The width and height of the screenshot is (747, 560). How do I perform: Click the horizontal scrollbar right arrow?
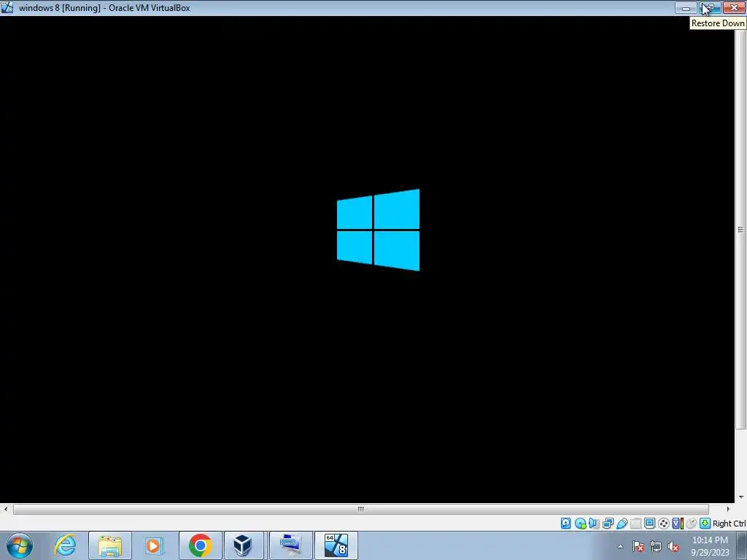727,509
